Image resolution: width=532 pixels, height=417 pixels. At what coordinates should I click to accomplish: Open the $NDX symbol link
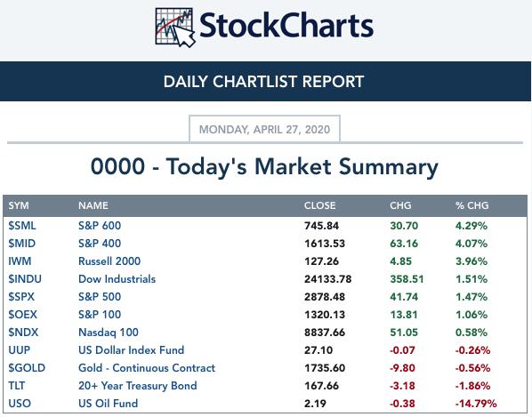coord(23,333)
